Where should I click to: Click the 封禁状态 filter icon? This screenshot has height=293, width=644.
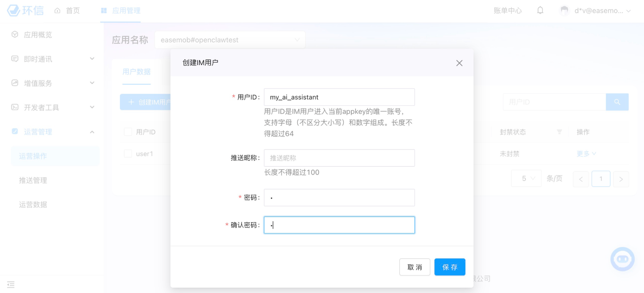pos(559,132)
